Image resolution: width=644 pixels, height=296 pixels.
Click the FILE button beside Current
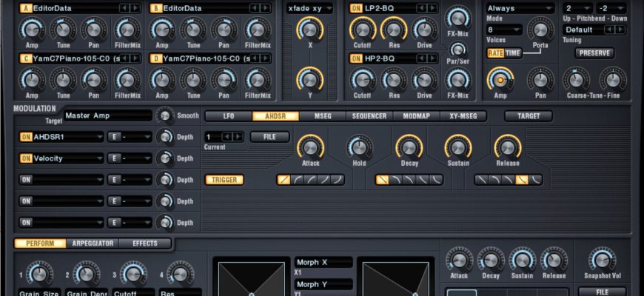coord(270,137)
